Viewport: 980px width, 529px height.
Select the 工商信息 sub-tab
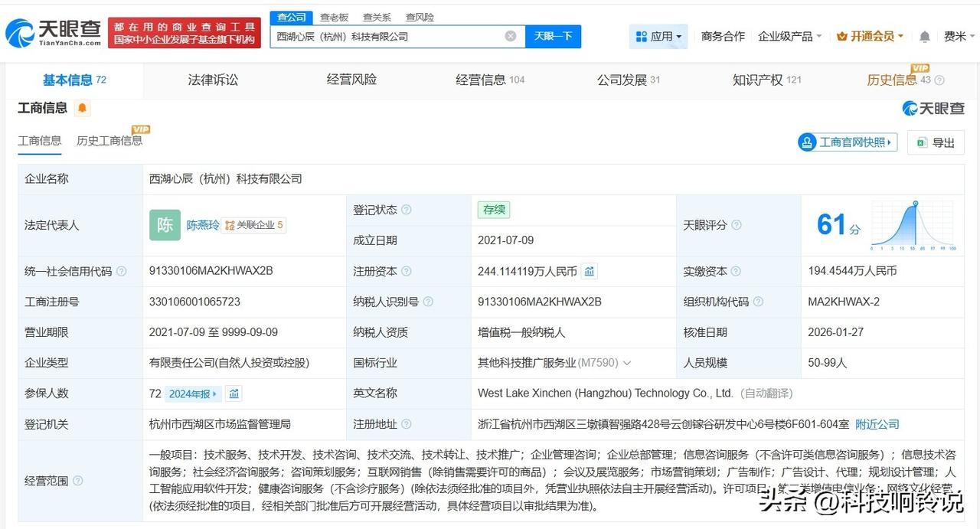(x=40, y=140)
